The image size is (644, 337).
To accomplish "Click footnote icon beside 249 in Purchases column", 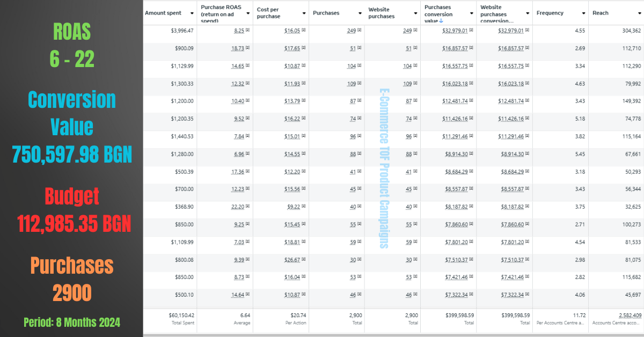I will click(360, 31).
